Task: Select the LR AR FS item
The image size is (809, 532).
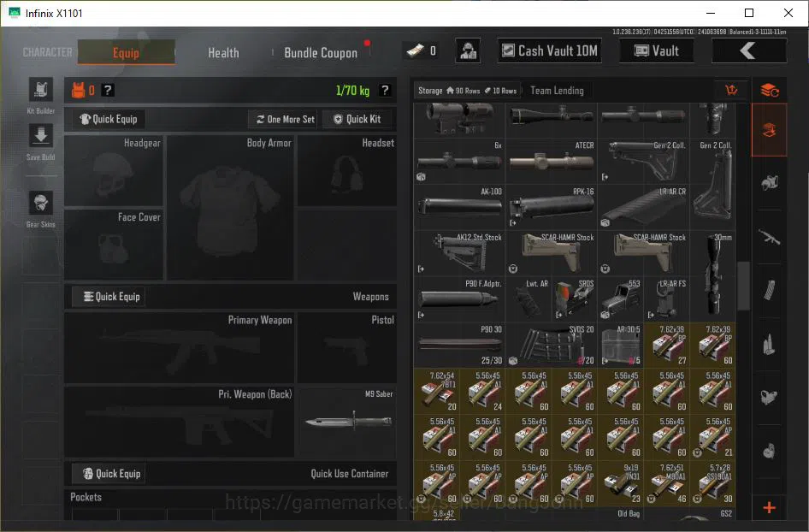Action: 666,299
